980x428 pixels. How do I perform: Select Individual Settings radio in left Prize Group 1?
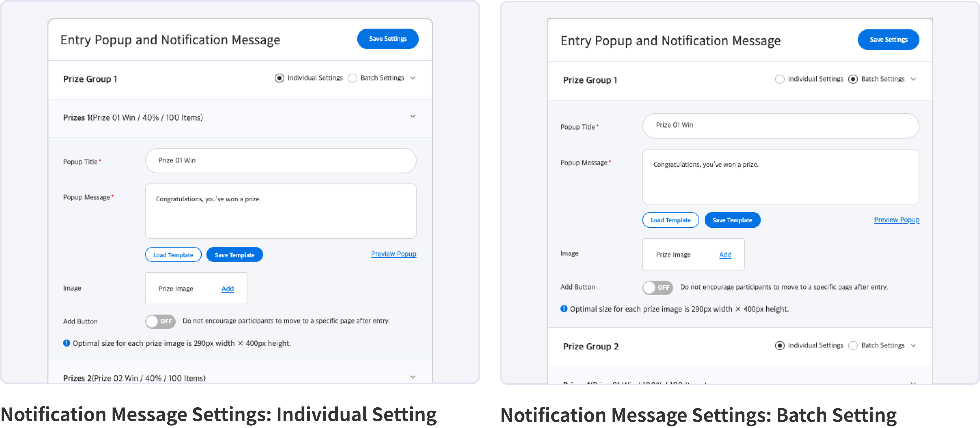coord(279,78)
